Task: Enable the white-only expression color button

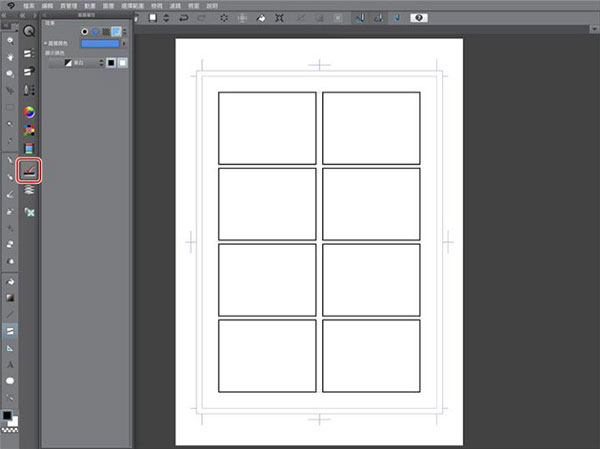Action: [122, 63]
